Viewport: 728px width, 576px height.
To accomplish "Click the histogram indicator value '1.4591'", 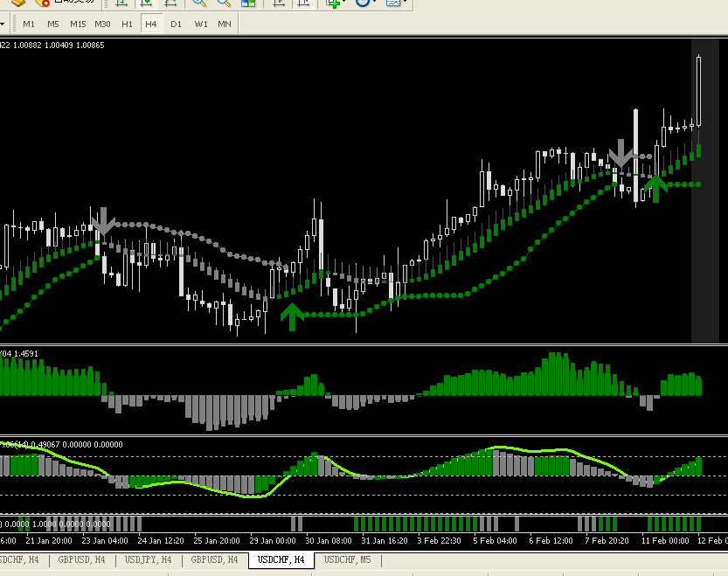I will 26,353.
